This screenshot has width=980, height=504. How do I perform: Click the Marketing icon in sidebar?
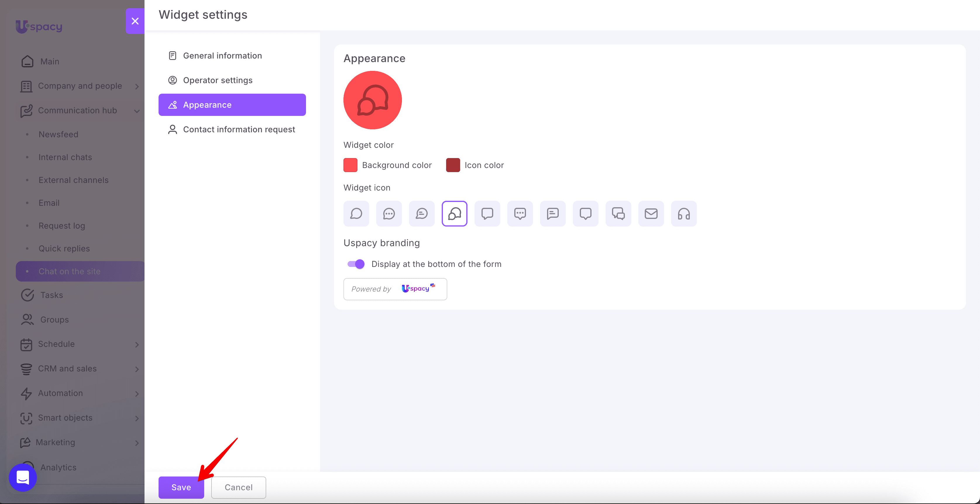point(25,442)
